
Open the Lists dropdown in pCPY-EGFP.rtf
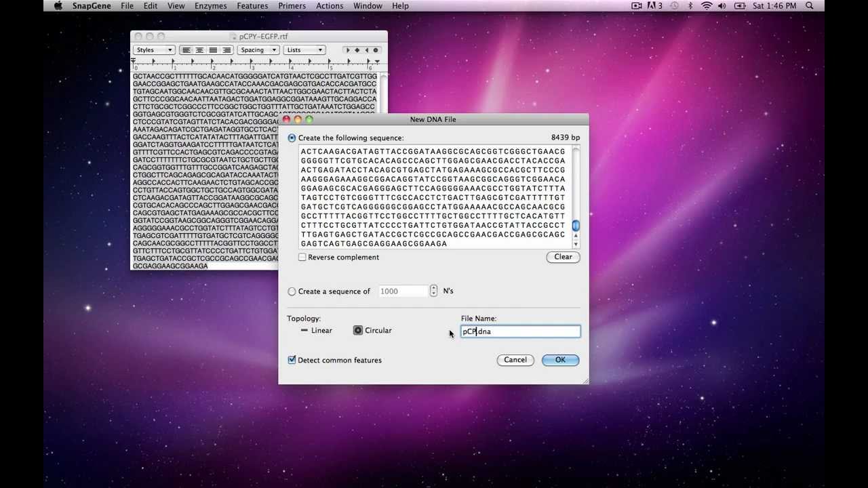pyautogui.click(x=304, y=50)
